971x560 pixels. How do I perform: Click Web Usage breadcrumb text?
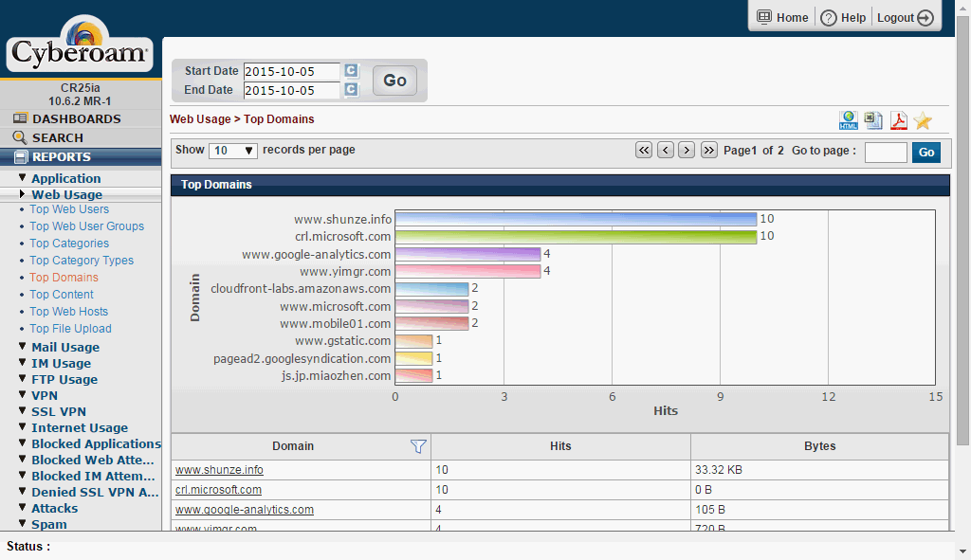pyautogui.click(x=200, y=119)
